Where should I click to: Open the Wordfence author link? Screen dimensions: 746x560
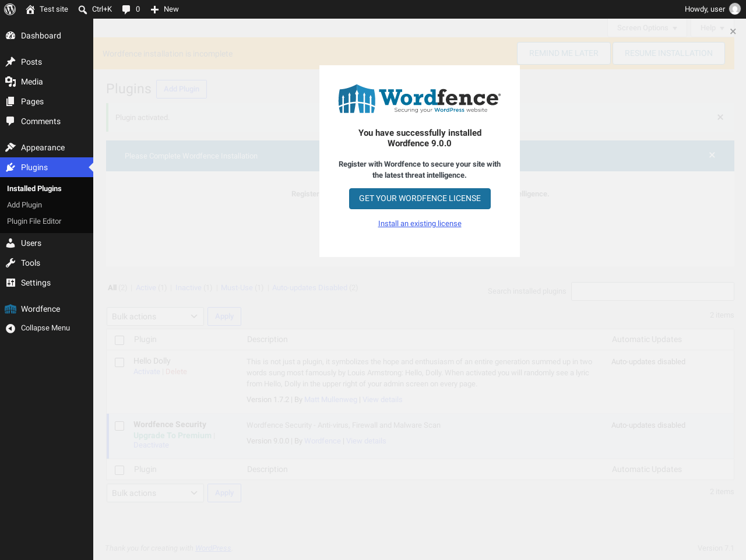[x=322, y=441]
